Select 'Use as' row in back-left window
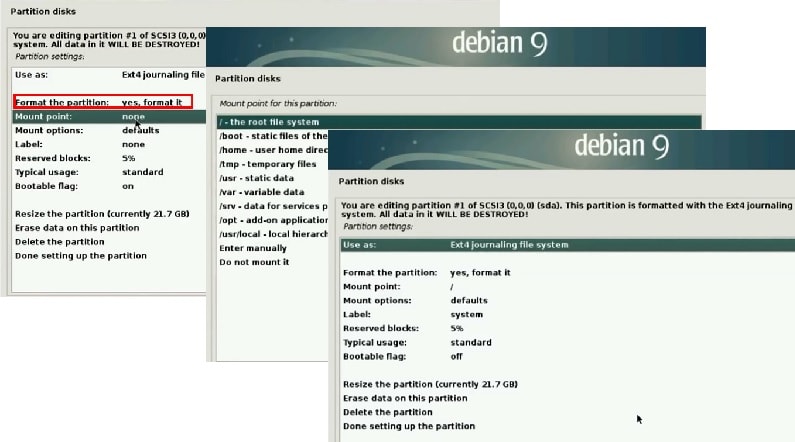The image size is (795, 442). coord(109,75)
